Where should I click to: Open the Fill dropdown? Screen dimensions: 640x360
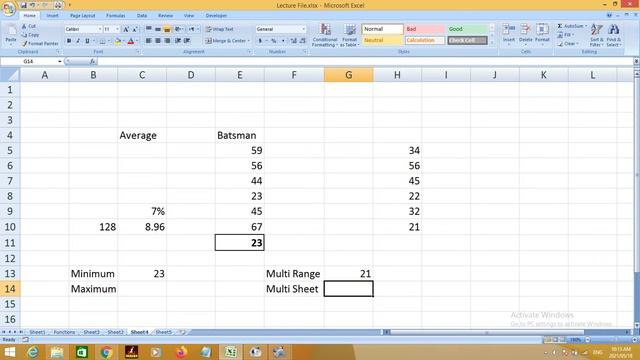tap(565, 35)
